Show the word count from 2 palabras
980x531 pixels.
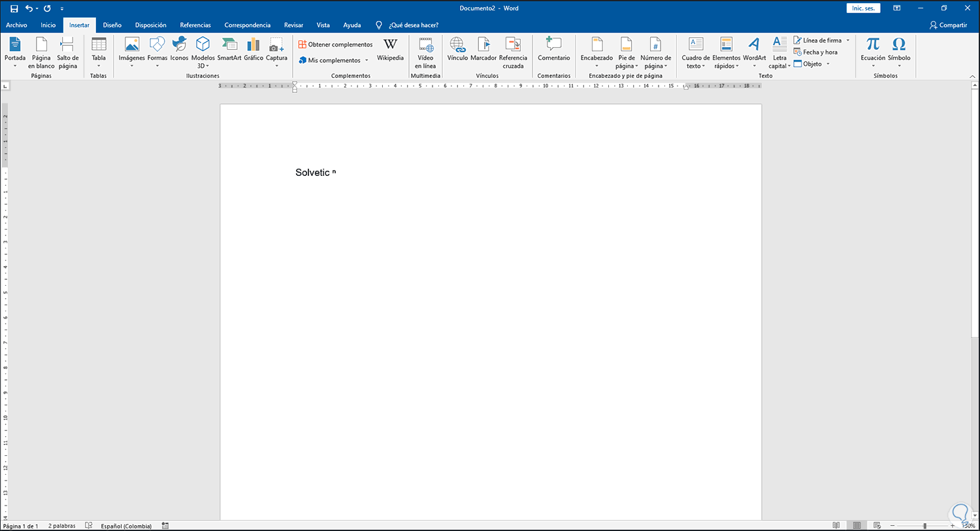[x=61, y=526]
